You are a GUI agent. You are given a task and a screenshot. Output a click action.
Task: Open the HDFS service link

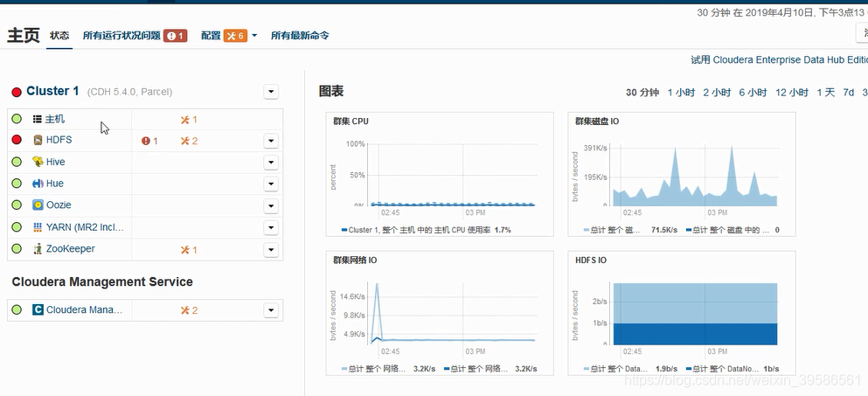(x=59, y=140)
